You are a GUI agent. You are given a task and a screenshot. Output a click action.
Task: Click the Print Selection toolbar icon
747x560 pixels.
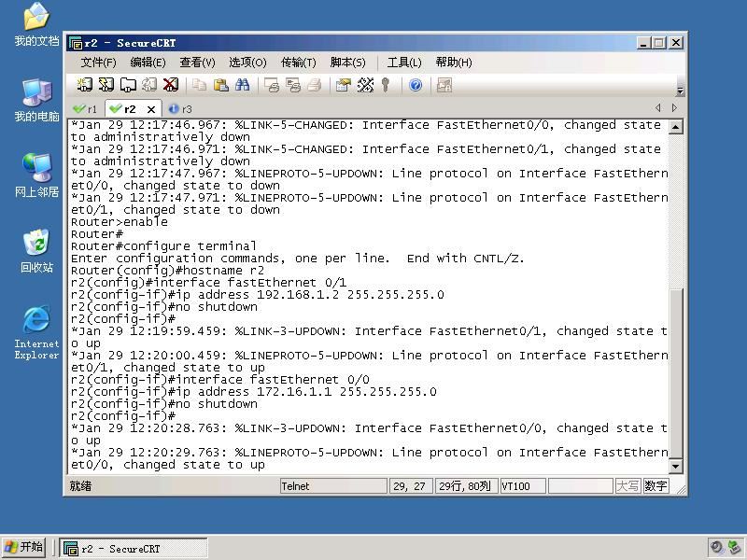293,85
